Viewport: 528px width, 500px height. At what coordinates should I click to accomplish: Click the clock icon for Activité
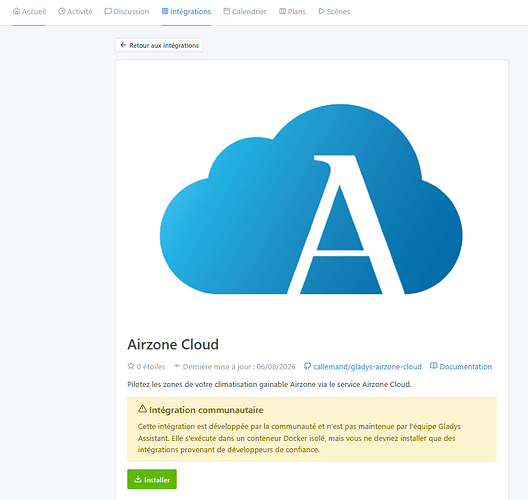62,11
